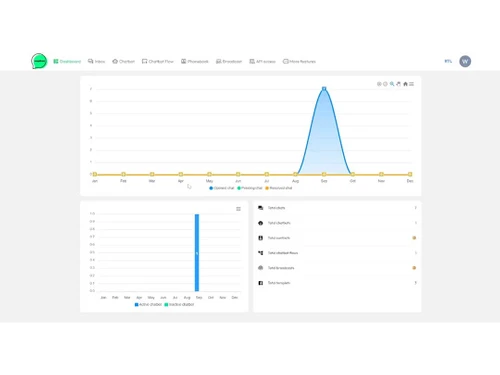Open the Dashboard nav item
Viewport: 500px width, 375px height.
pos(67,61)
